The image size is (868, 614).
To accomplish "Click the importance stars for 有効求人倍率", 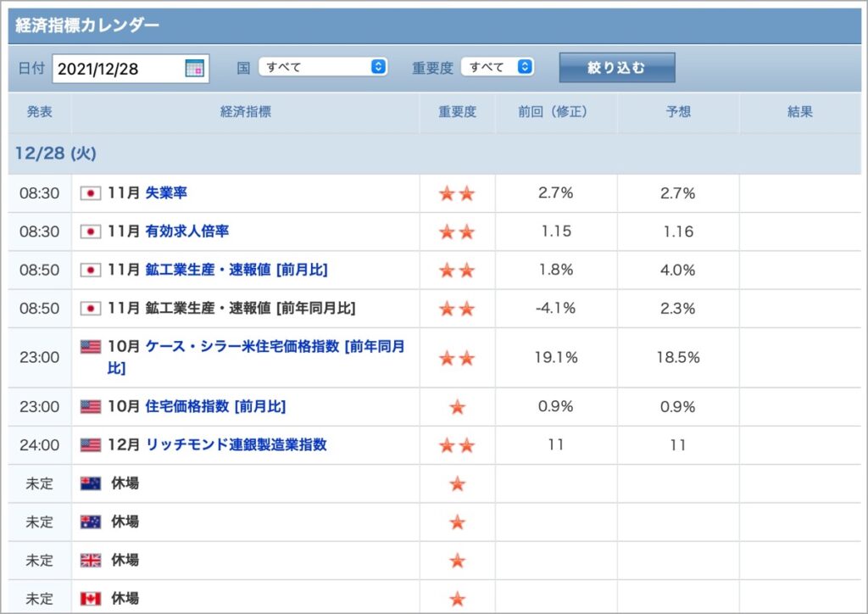I will [x=457, y=232].
